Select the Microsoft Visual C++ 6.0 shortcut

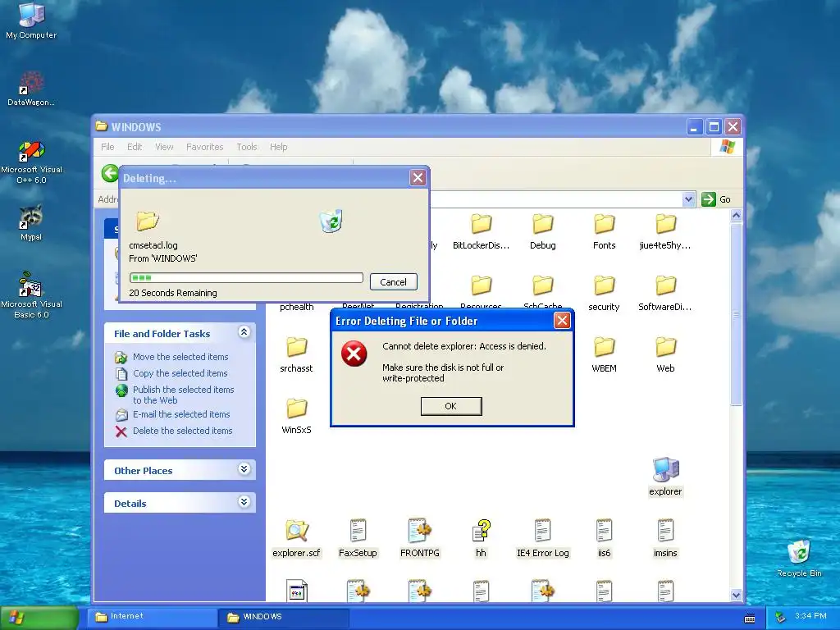point(31,162)
